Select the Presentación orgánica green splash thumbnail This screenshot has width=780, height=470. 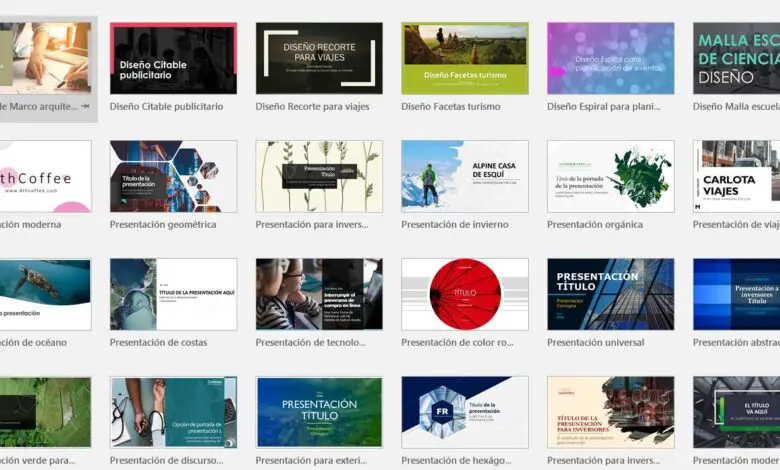[610, 177]
